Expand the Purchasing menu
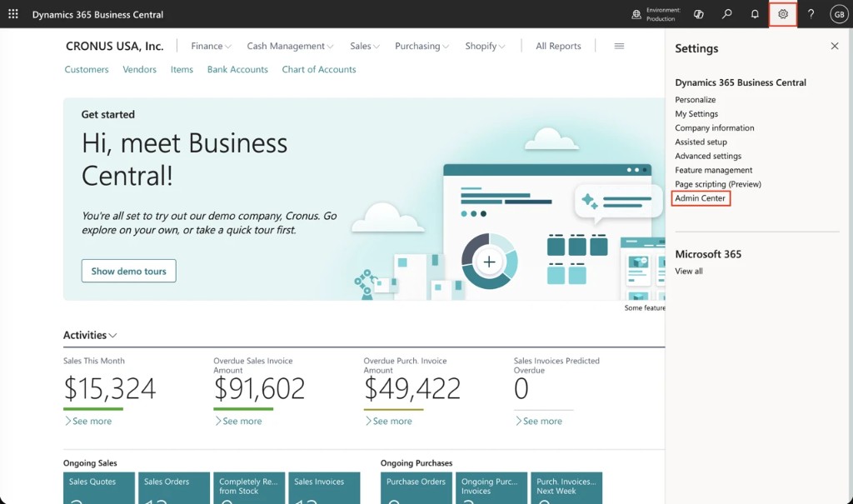This screenshot has width=853, height=504. point(422,47)
